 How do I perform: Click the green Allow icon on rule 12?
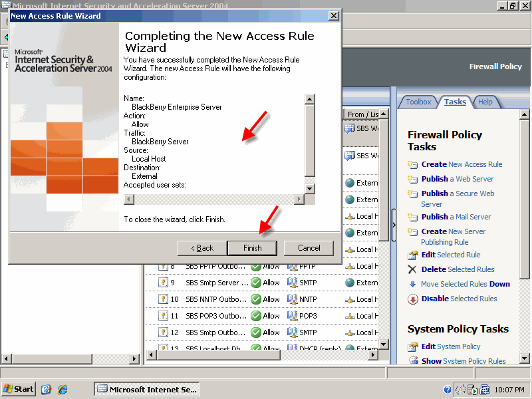[256, 332]
